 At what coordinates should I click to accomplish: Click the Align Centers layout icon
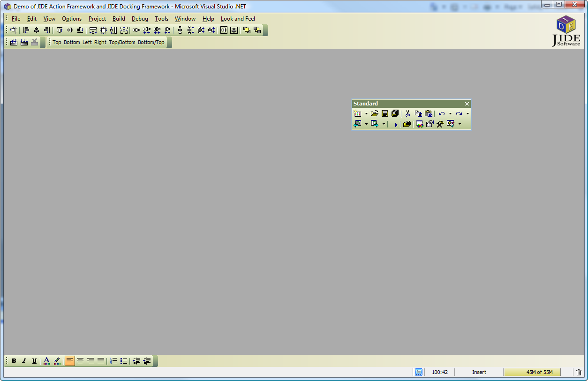pyautogui.click(x=37, y=30)
